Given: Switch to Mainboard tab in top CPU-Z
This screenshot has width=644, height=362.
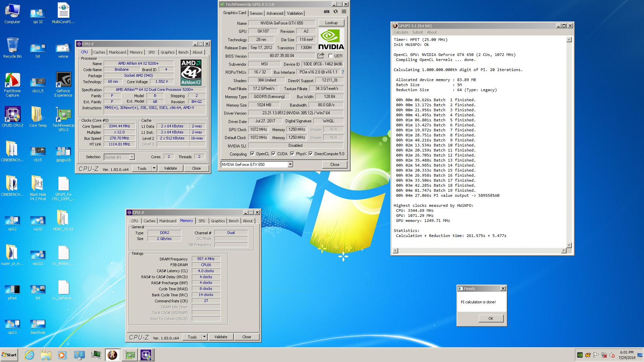Looking at the screenshot, I should (117, 52).
